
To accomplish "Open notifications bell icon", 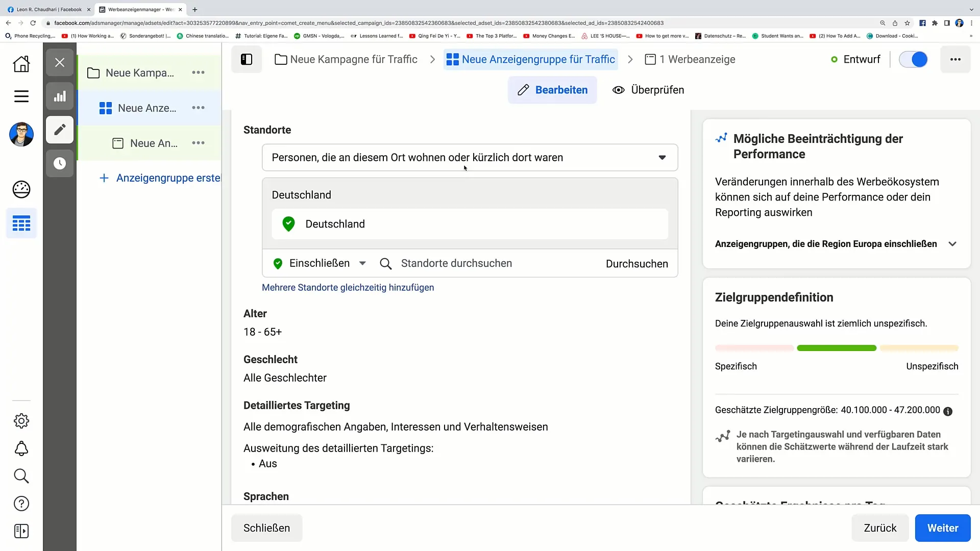I will coord(21,448).
